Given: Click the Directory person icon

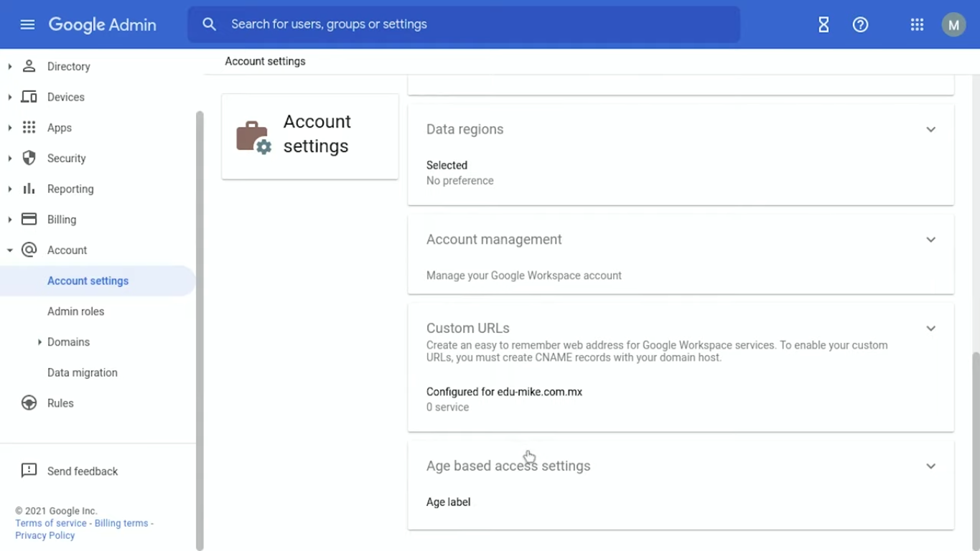Looking at the screenshot, I should click(29, 66).
